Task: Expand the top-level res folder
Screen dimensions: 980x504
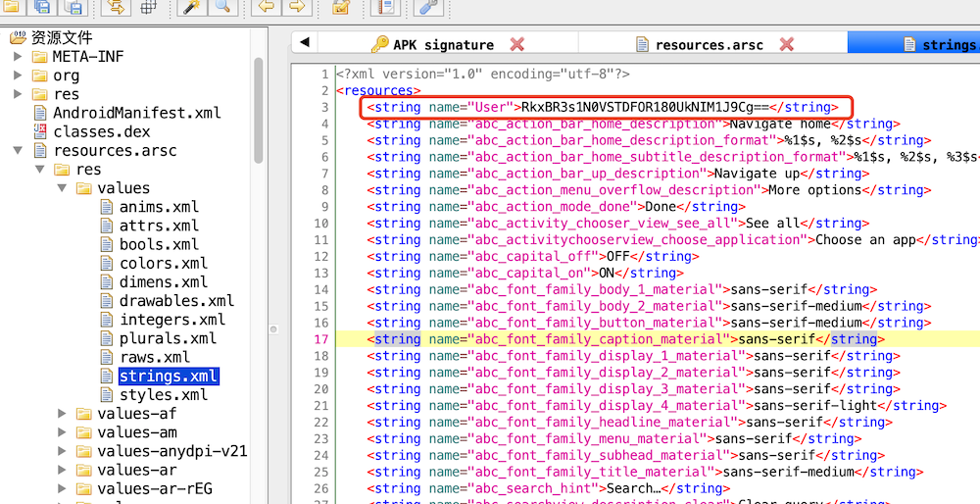Action: [x=18, y=94]
